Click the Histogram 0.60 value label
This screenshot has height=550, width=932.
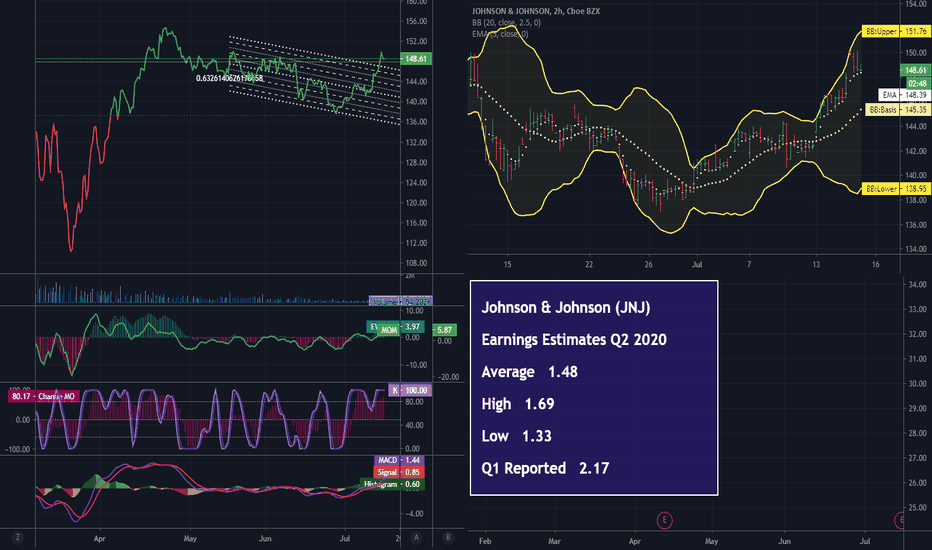392,484
